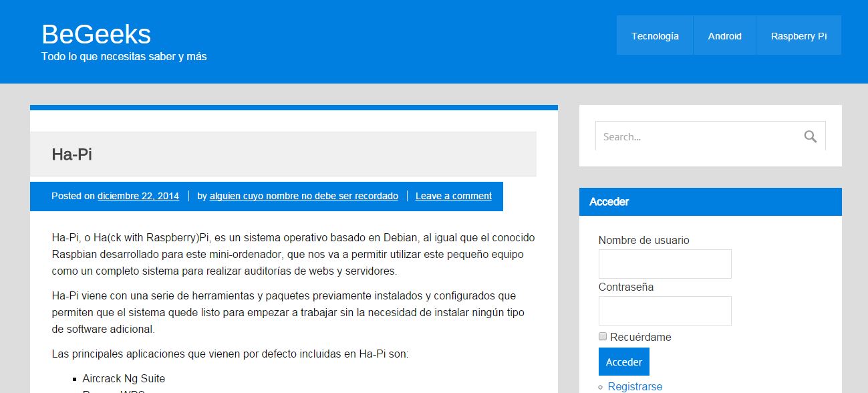Image resolution: width=868 pixels, height=393 pixels.
Task: Open author link alguien cuyo nombre no debe ser recordado
Action: click(304, 196)
